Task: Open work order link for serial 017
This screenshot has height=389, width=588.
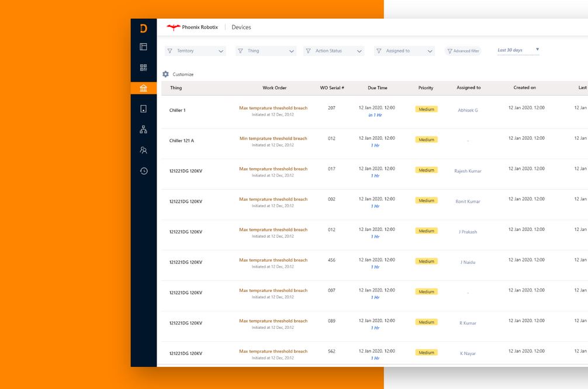Action: coord(274,169)
